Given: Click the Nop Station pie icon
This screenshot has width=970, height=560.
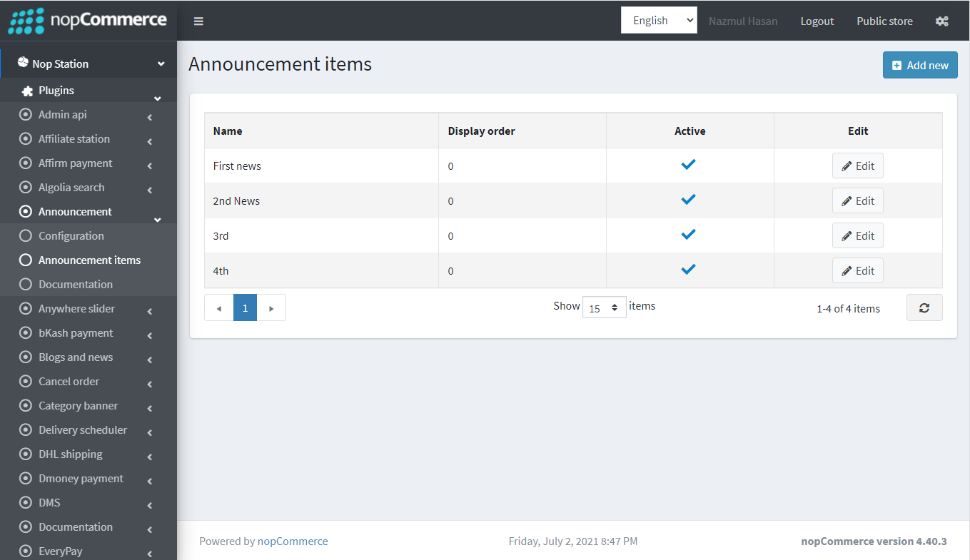Looking at the screenshot, I should (23, 63).
